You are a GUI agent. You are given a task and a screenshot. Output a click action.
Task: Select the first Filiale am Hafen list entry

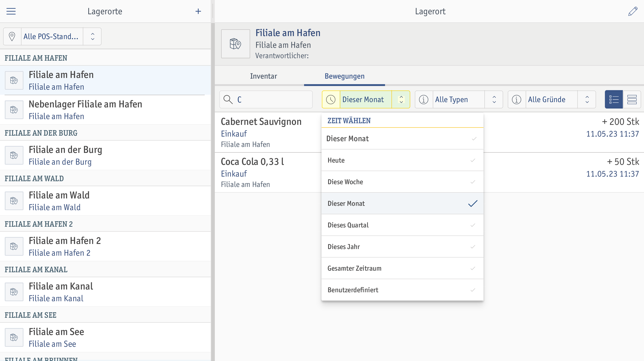coord(105,80)
